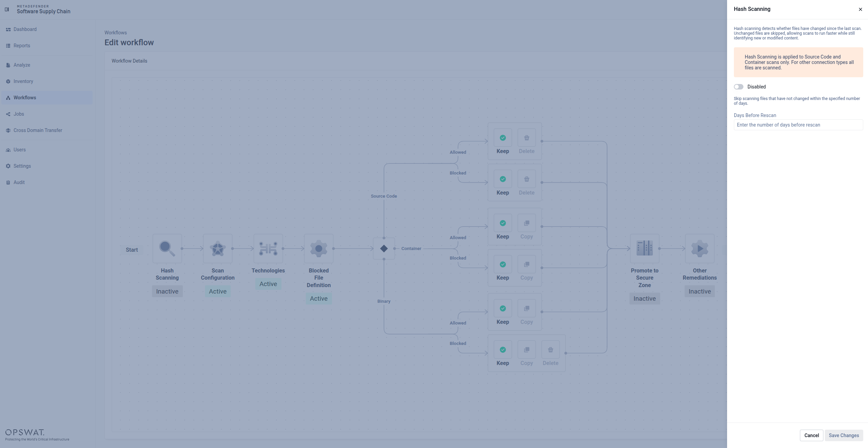Go to Reports in sidebar
The image size is (868, 448).
47,46
